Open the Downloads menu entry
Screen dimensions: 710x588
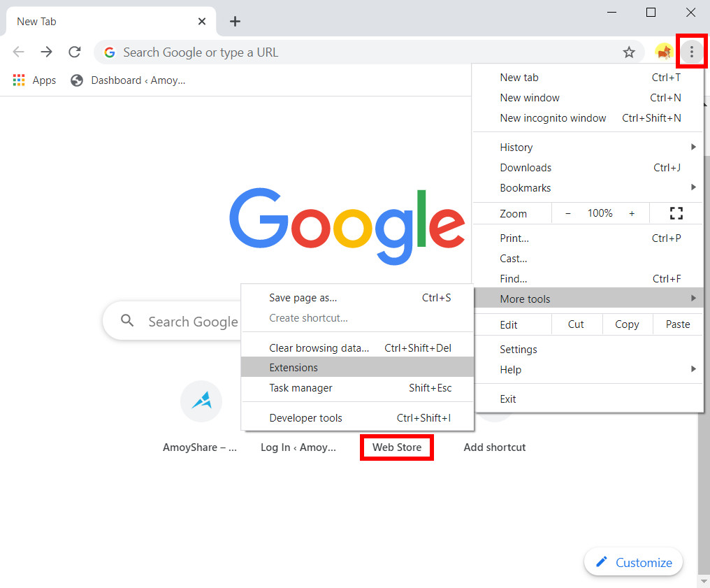click(x=588, y=168)
